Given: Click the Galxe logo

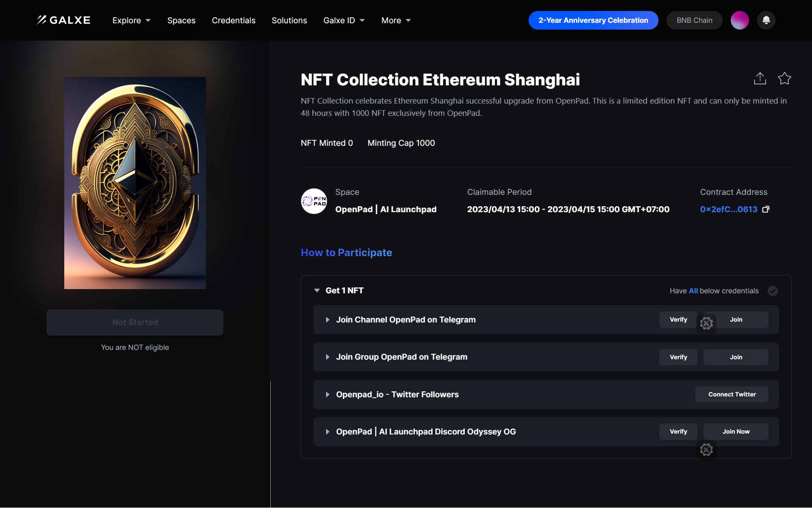Looking at the screenshot, I should (x=63, y=20).
